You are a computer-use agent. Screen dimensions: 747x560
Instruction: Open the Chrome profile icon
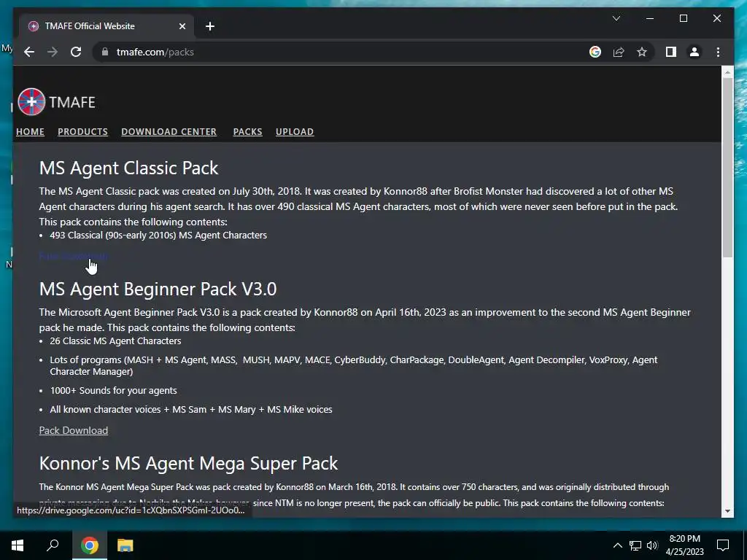click(x=694, y=52)
